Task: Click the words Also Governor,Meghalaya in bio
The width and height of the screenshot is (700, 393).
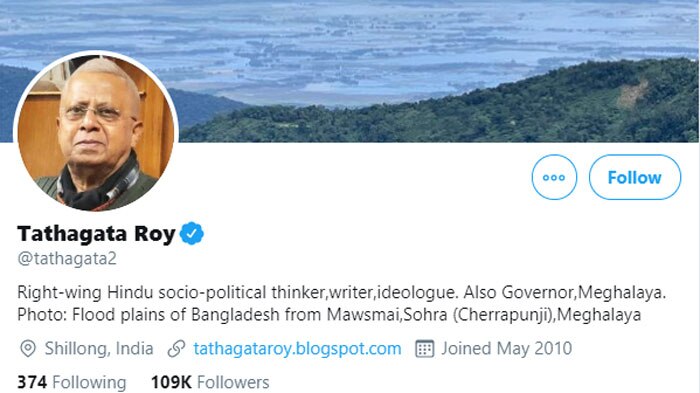Action: tap(565, 293)
